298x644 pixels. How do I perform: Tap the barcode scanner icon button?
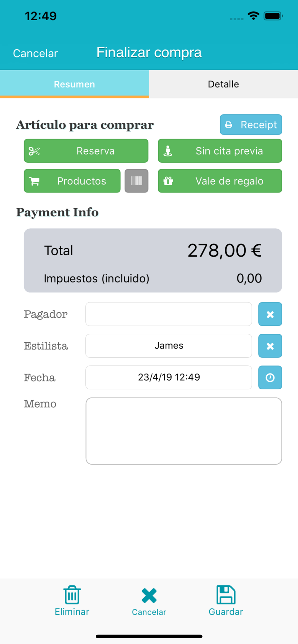pos(136,181)
